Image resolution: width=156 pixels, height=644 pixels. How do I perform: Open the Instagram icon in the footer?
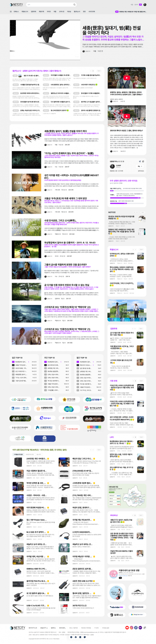pos(131,627)
